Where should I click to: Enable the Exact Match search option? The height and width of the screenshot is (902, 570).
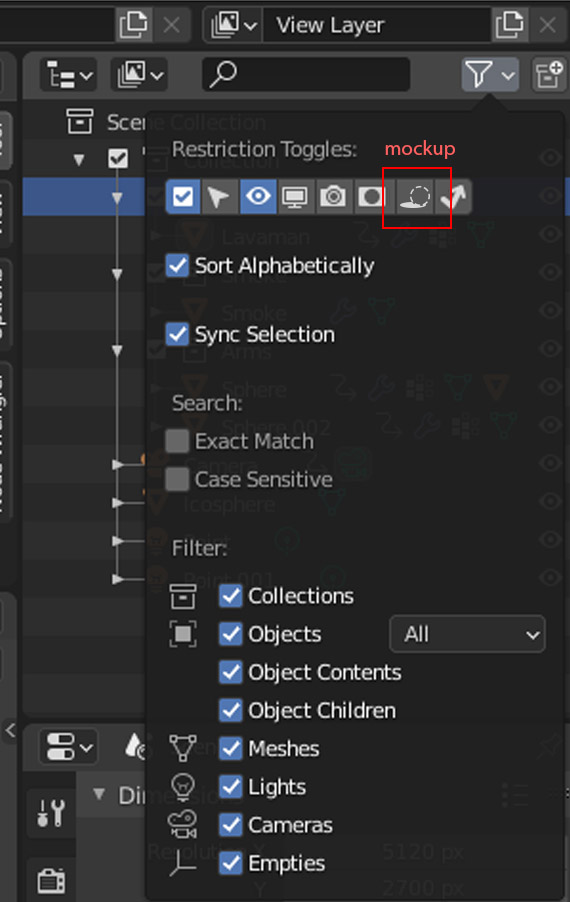pyautogui.click(x=177, y=441)
